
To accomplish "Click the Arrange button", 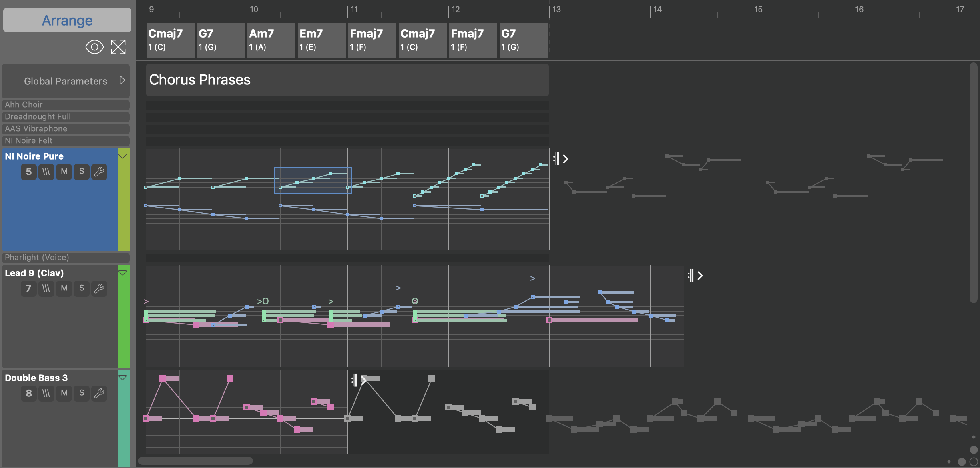I will [x=67, y=20].
